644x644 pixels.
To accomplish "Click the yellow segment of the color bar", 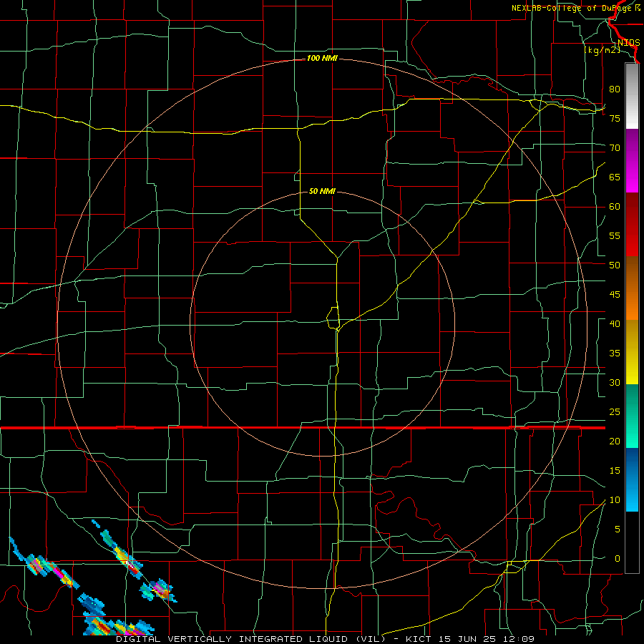I will 632,352.
